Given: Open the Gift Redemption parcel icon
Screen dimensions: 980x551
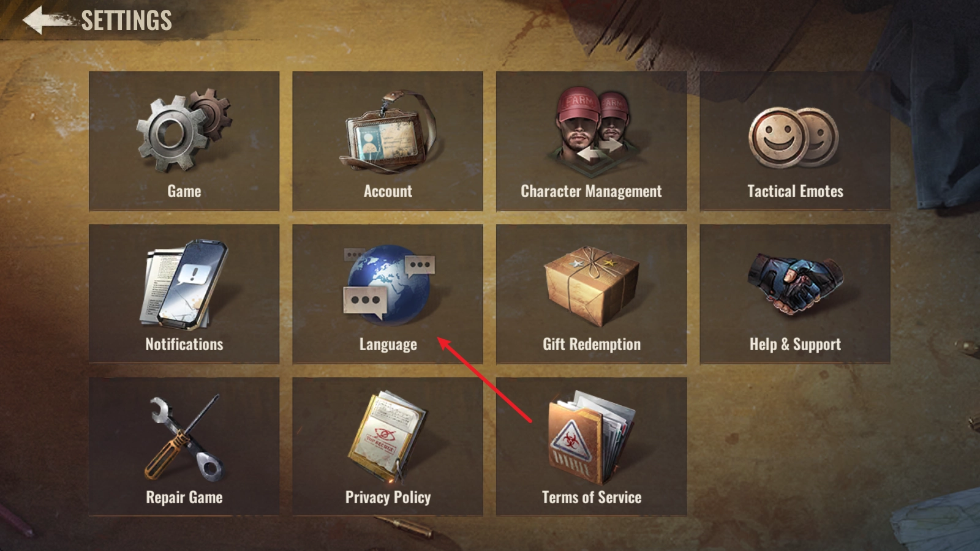Looking at the screenshot, I should 591,285.
